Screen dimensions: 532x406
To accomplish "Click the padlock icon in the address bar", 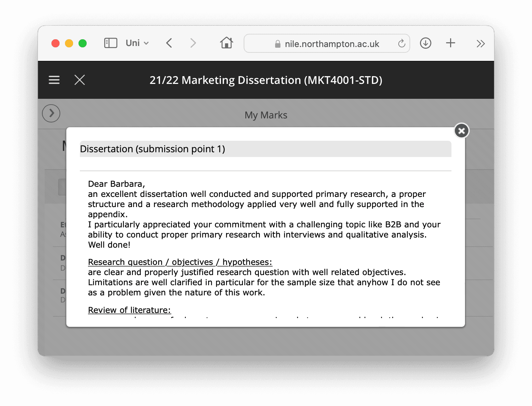I will (x=278, y=44).
